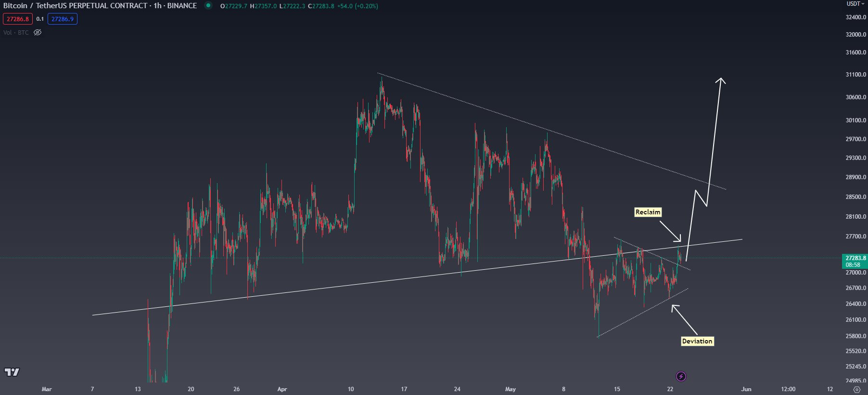The image size is (868, 395).
Task: Click the red sell price 27286.8 button
Action: (18, 19)
